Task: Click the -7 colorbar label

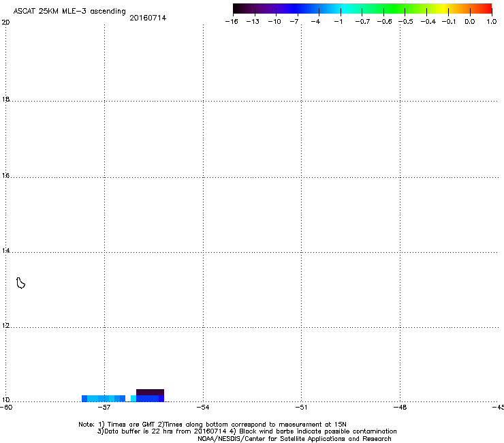Action: point(294,22)
